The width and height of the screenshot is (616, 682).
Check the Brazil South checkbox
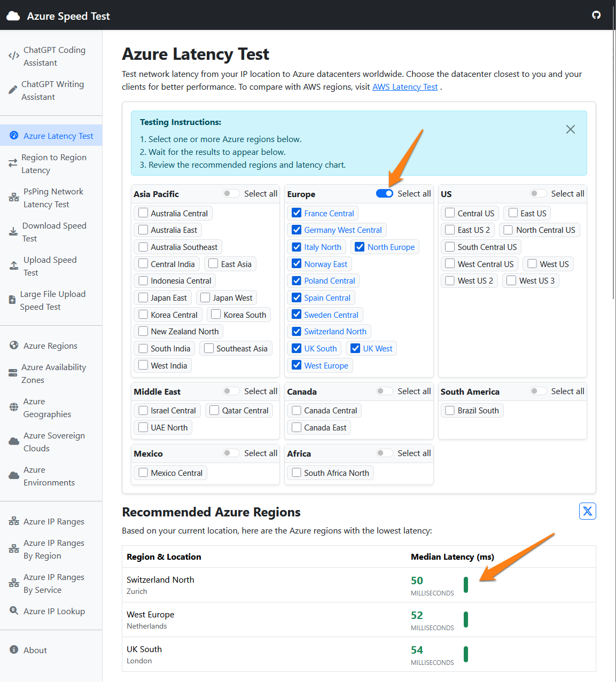point(450,410)
